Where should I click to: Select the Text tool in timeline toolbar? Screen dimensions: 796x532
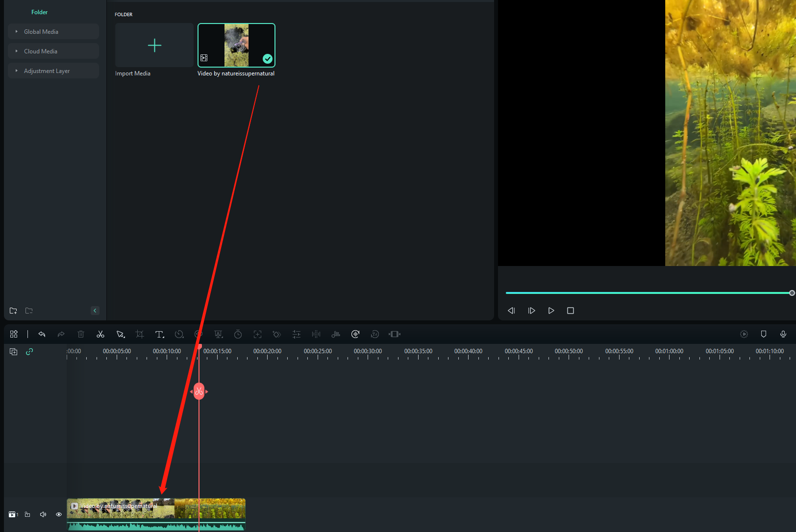click(159, 334)
